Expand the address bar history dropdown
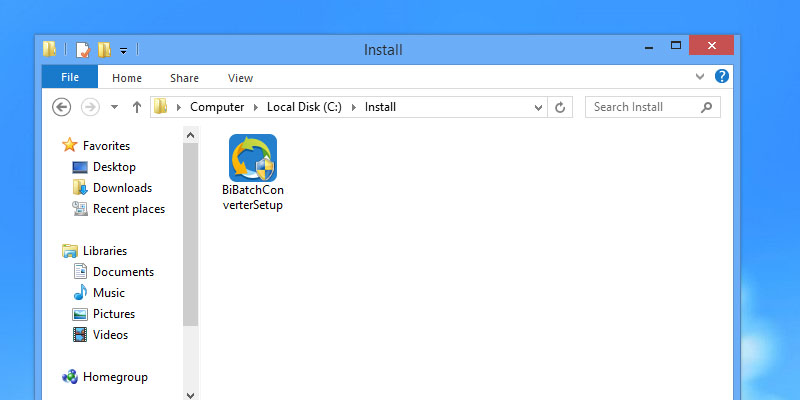800x400 pixels. (538, 107)
